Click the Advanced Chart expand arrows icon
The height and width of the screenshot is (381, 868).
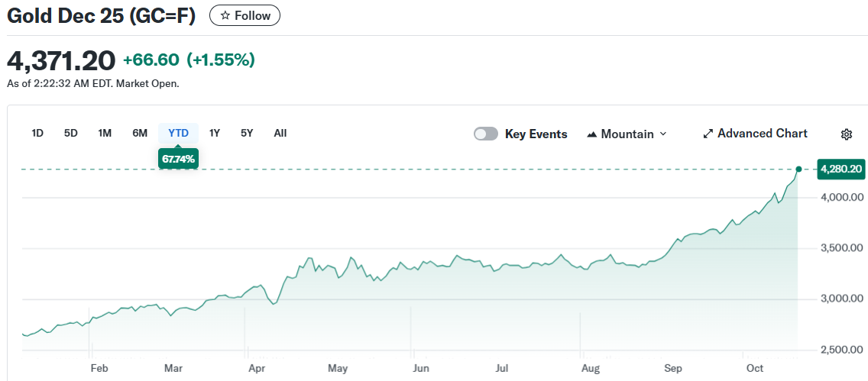pyautogui.click(x=708, y=134)
